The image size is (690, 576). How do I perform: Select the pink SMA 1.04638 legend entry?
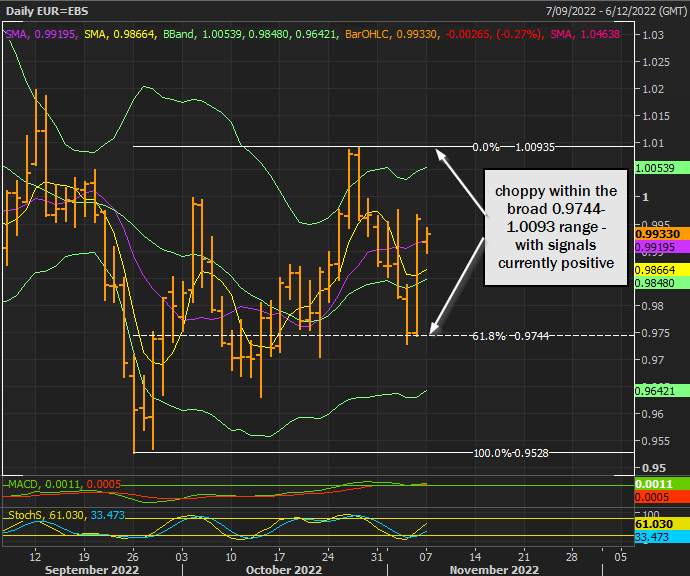(585, 34)
